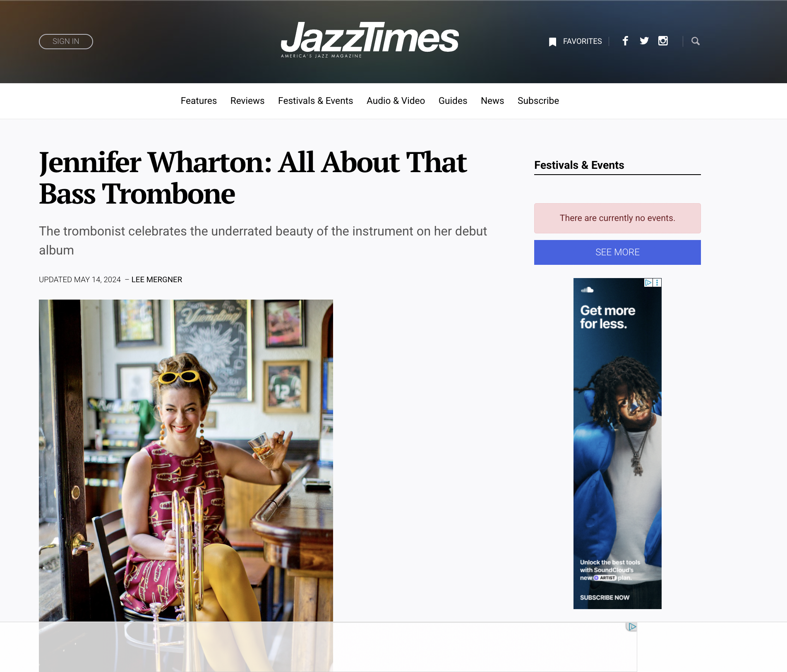Click the SIGN IN button
Screen dimensions: 787x672
pyautogui.click(x=66, y=41)
